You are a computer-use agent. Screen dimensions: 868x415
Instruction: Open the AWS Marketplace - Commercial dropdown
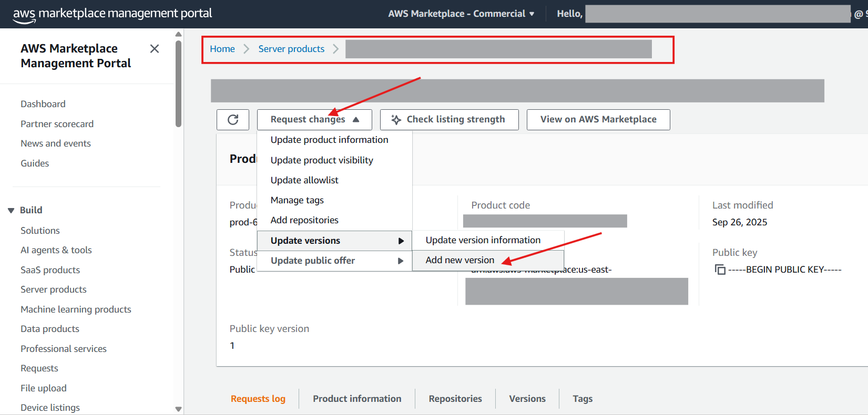point(461,14)
